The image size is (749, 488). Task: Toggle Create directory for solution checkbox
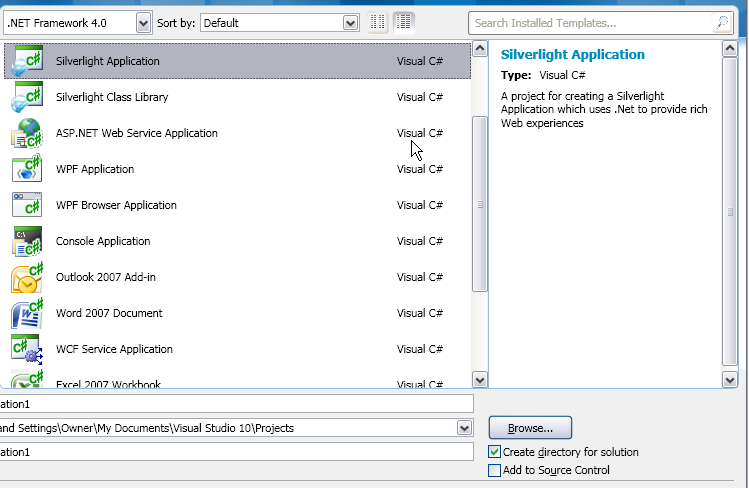494,452
